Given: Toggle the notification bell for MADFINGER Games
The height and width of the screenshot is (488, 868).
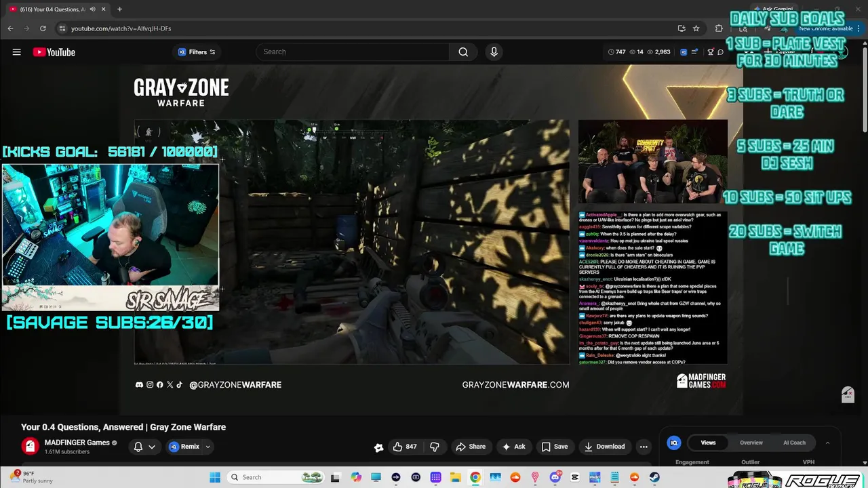Looking at the screenshot, I should point(138,447).
